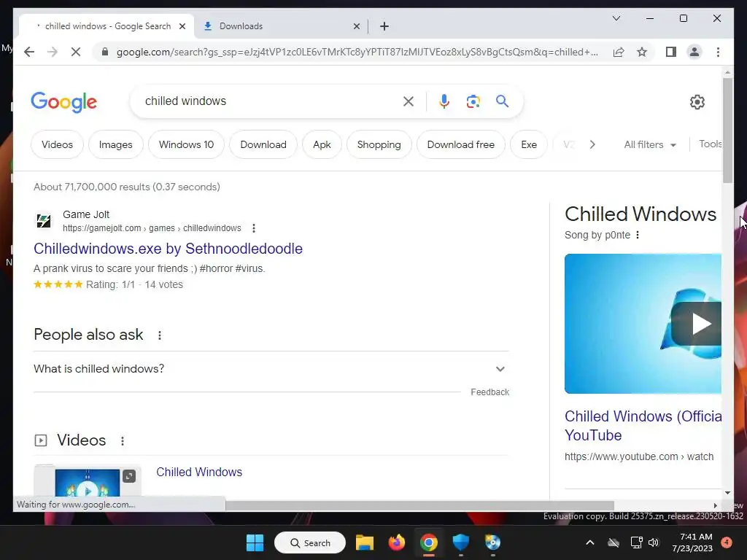Open File Explorer from taskbar

(x=365, y=542)
